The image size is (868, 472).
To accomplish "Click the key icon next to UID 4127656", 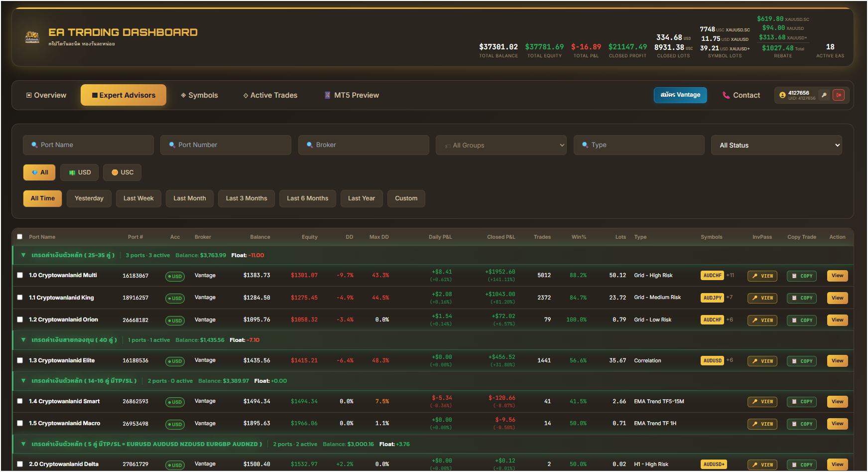I will (x=824, y=95).
